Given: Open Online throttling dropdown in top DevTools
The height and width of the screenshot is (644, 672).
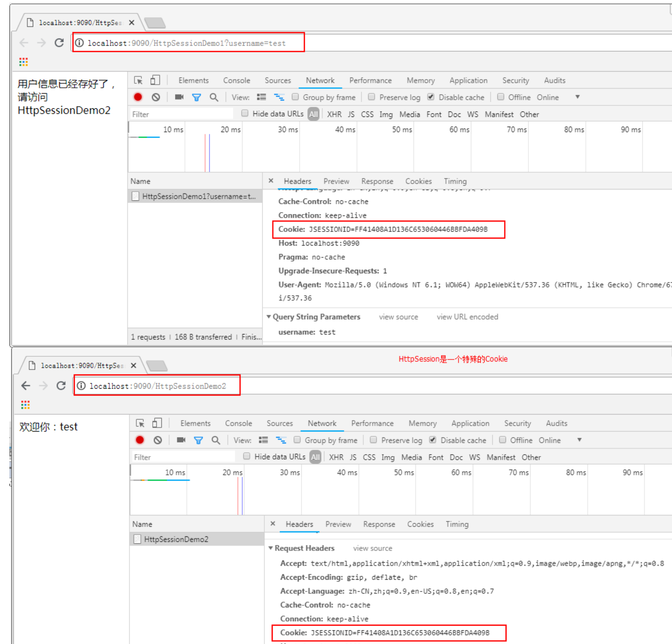Looking at the screenshot, I should [x=558, y=97].
